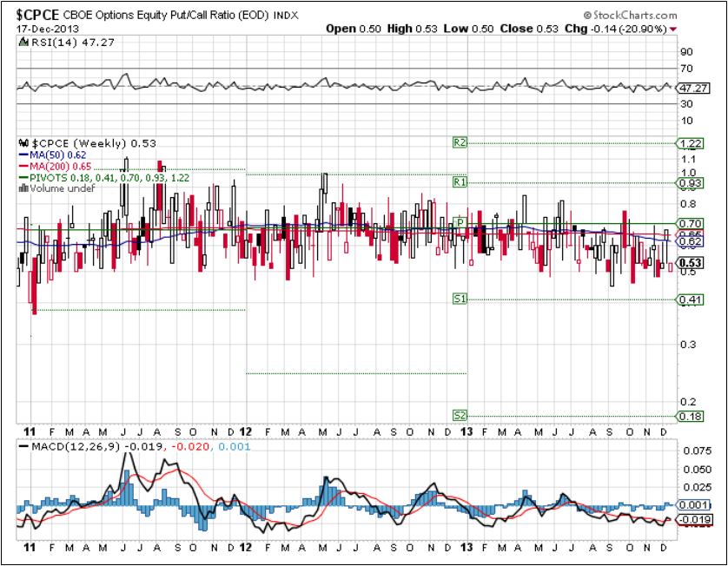
Task: Click the 0.075 label on the MACD axis
Action: (698, 451)
